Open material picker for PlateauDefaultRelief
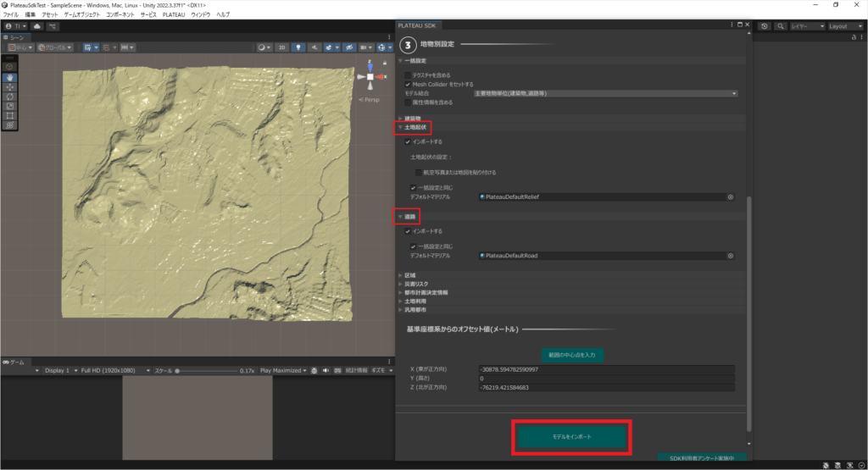This screenshot has height=470, width=868. pyautogui.click(x=730, y=196)
